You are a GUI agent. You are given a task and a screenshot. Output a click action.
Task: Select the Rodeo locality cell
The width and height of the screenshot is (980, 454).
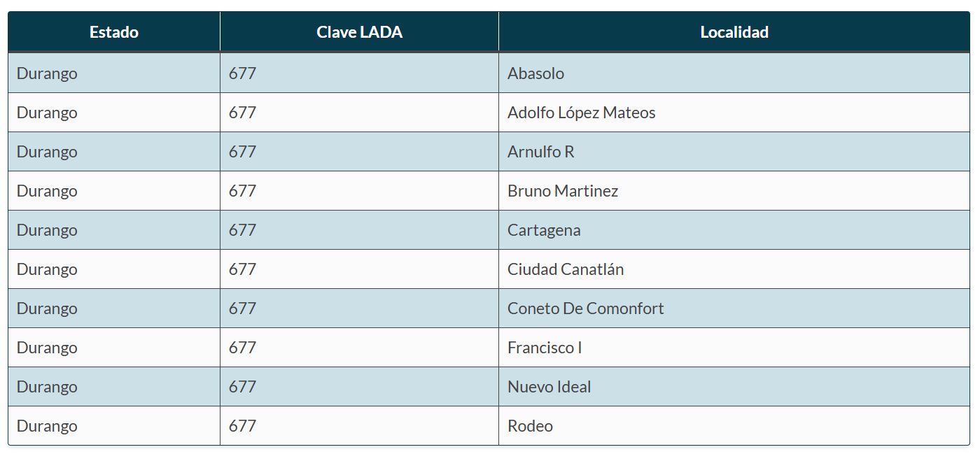coord(531,426)
